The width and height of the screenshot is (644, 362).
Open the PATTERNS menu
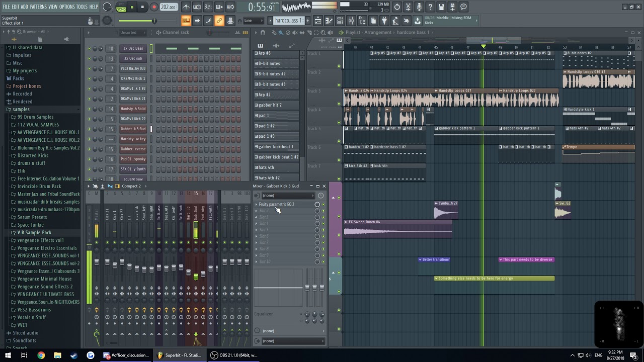tap(38, 7)
